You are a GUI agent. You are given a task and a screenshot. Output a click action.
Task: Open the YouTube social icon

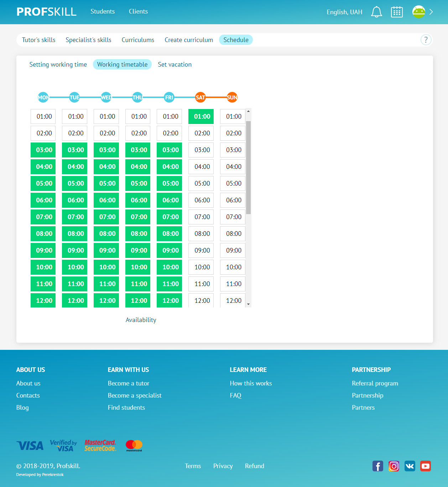point(426,466)
